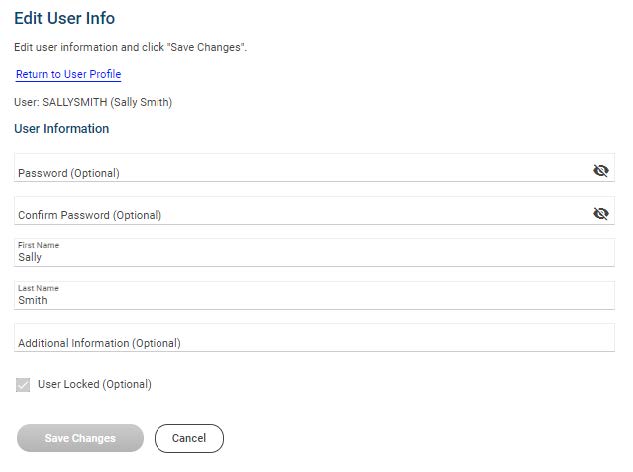
Task: Cancel editing the user info
Action: [189, 438]
